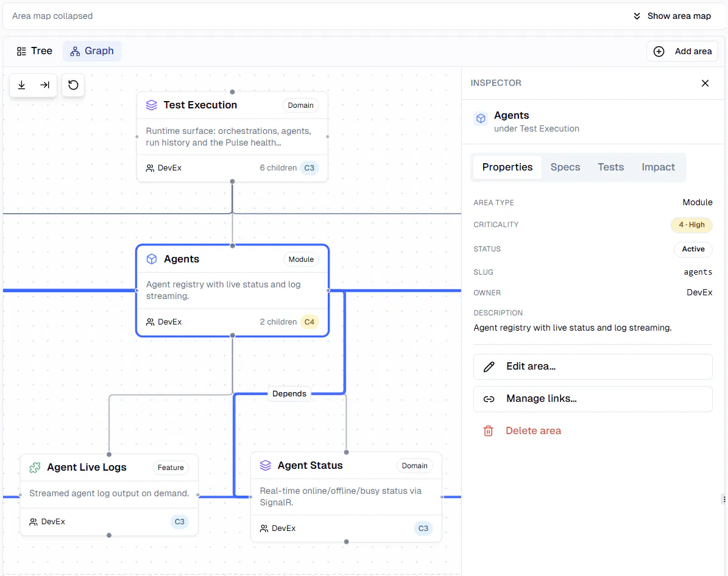The width and height of the screenshot is (728, 576).
Task: Click the C3 badge on Agent Live Logs
Action: pos(180,522)
